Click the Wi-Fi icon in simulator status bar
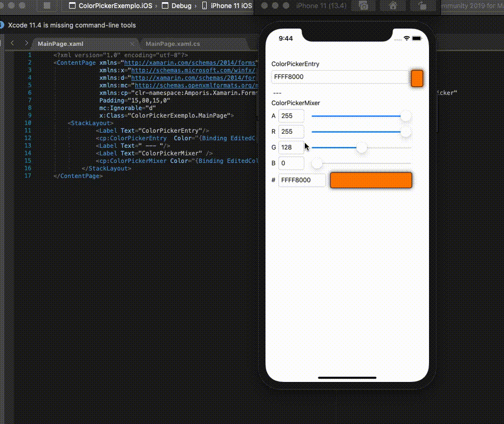Image resolution: width=504 pixels, height=424 pixels. pos(407,38)
